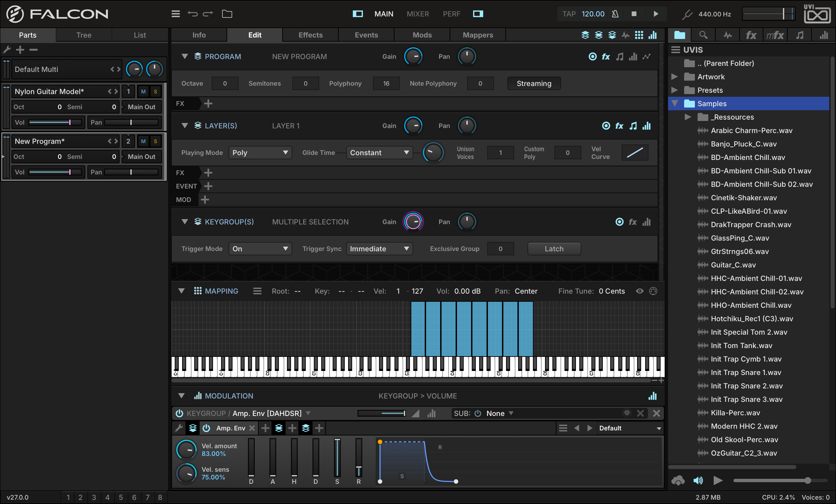Screen dimensions: 836x504
Task: Open Layer events music note icon
Action: (x=633, y=126)
